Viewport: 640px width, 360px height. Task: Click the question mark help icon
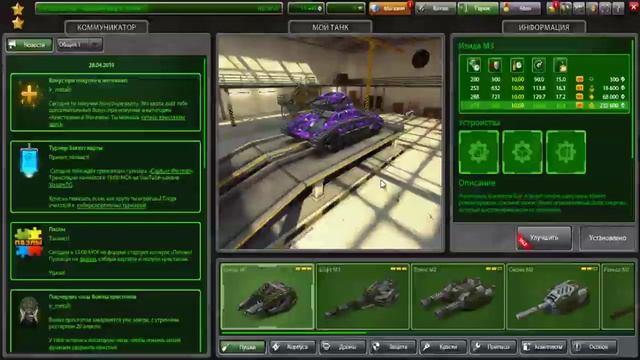(618, 8)
